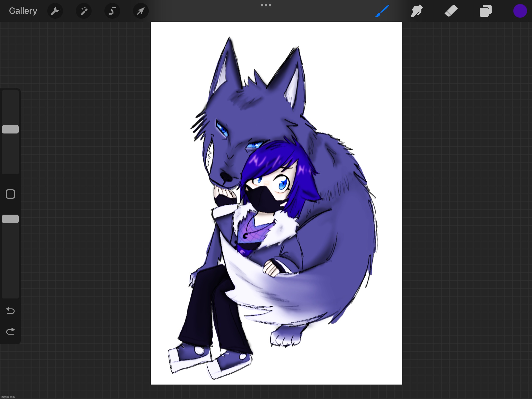Return to Gallery

coord(23,11)
